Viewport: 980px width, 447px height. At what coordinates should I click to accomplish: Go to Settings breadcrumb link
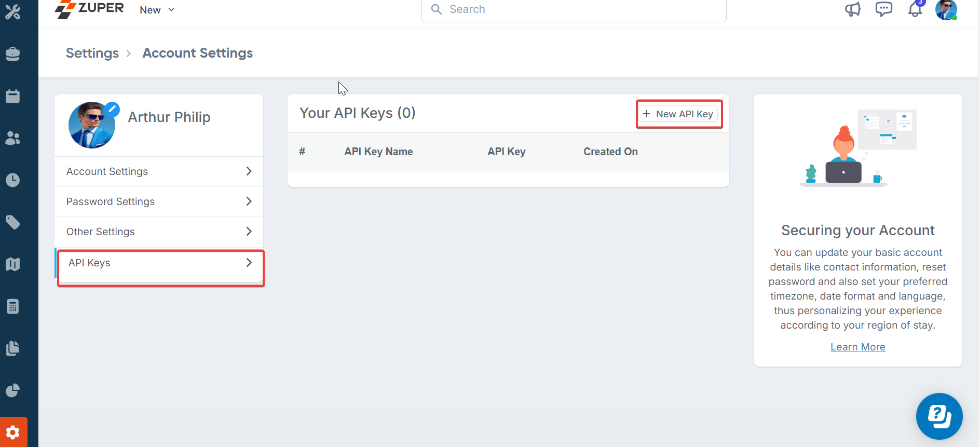pos(92,53)
